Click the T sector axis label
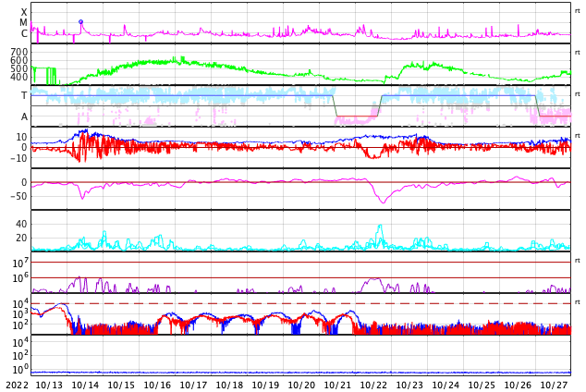 click(x=24, y=95)
